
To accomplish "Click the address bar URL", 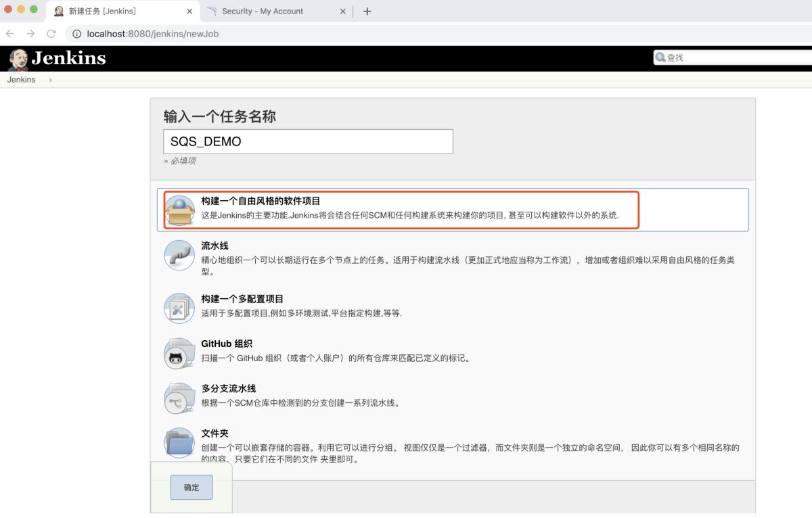I will [x=153, y=34].
